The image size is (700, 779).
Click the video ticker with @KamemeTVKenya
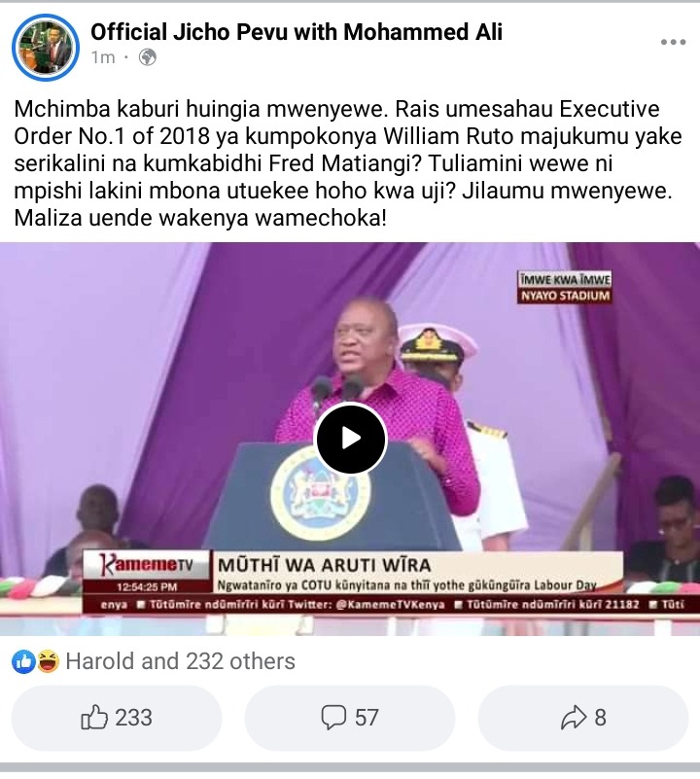click(391, 605)
